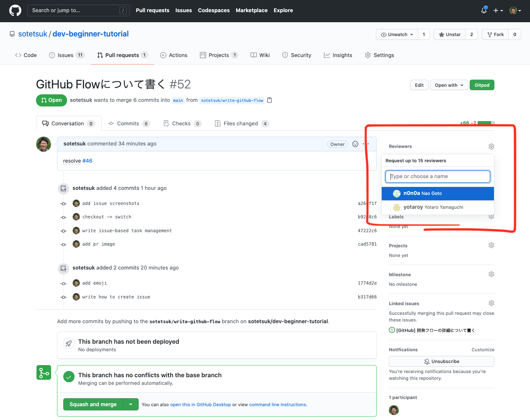Viewport: 530px width, 420px height.
Task: Click Squash and merge
Action: coord(93,404)
